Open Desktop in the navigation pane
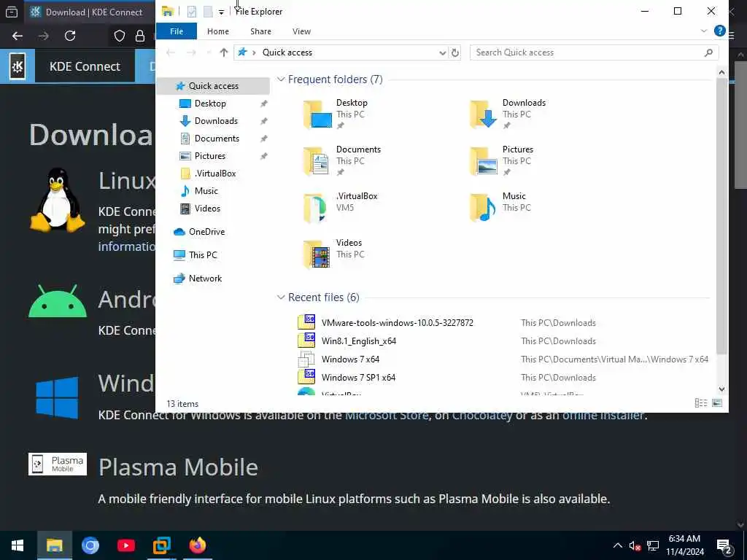The height and width of the screenshot is (560, 747). [210, 104]
